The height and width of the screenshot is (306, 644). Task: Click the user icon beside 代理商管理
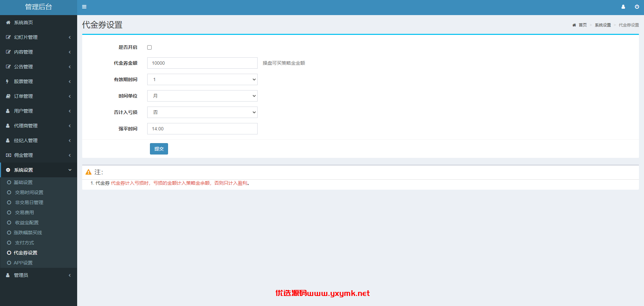click(8, 126)
